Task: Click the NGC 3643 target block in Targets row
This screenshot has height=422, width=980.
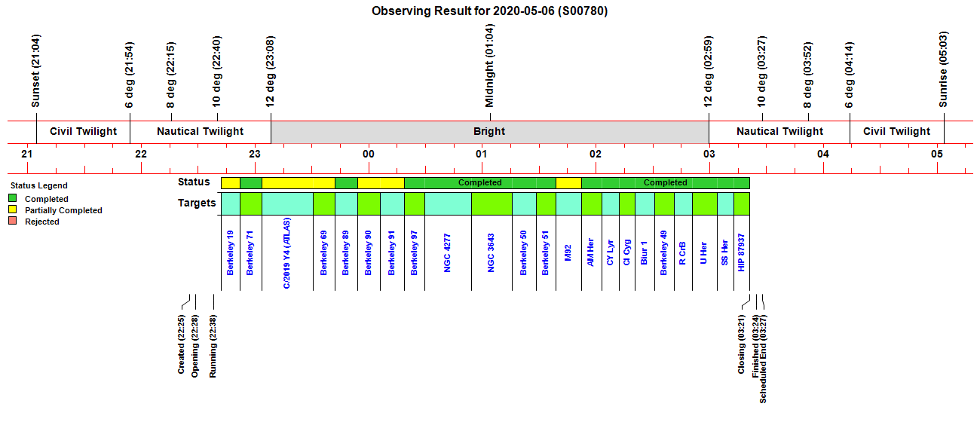Action: (x=492, y=204)
